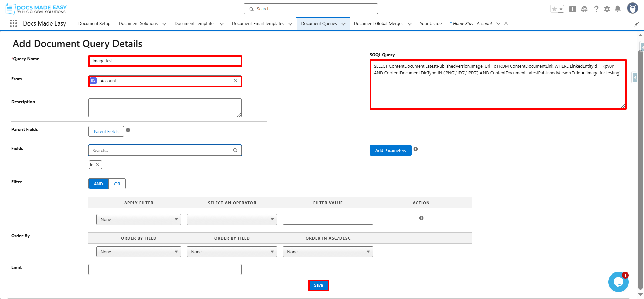Switch filter logic to OR
Viewport: 644px width, 299px height.
tap(117, 184)
